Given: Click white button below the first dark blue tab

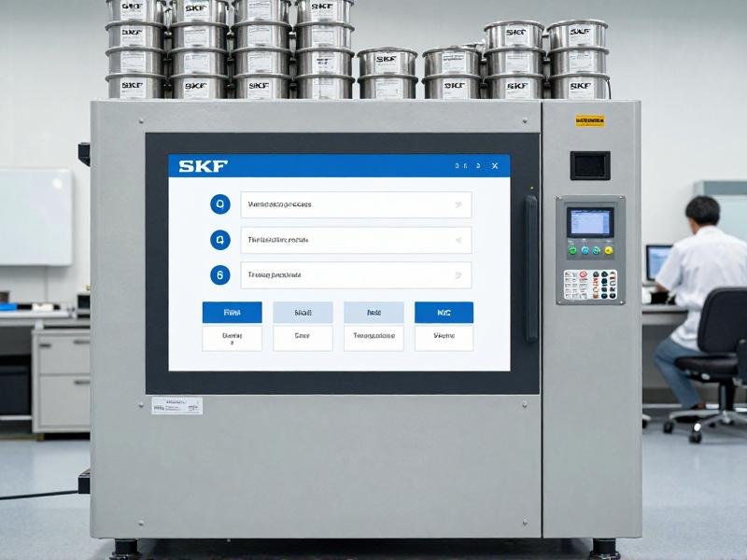Looking at the screenshot, I should tap(232, 338).
